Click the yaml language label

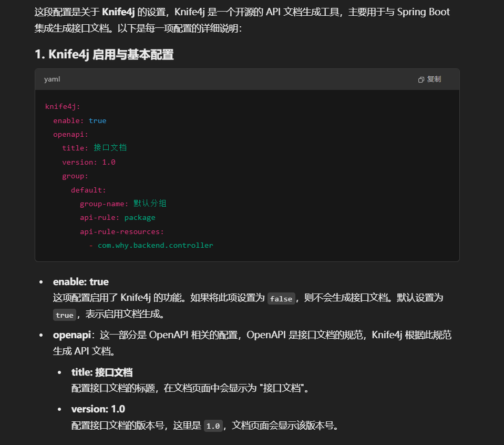pos(52,79)
